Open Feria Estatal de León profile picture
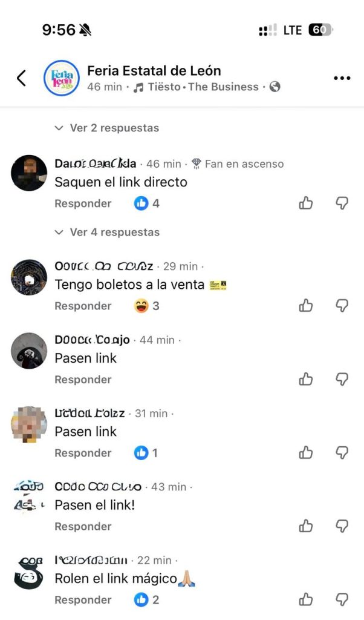Viewport: 364px width, 620px height. pos(62,78)
